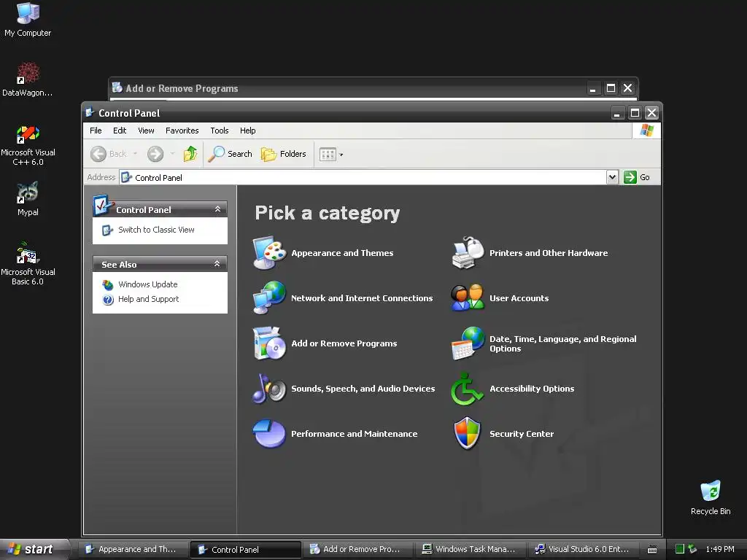Switch to Add or Remove Programs taskbar button

[358, 550]
